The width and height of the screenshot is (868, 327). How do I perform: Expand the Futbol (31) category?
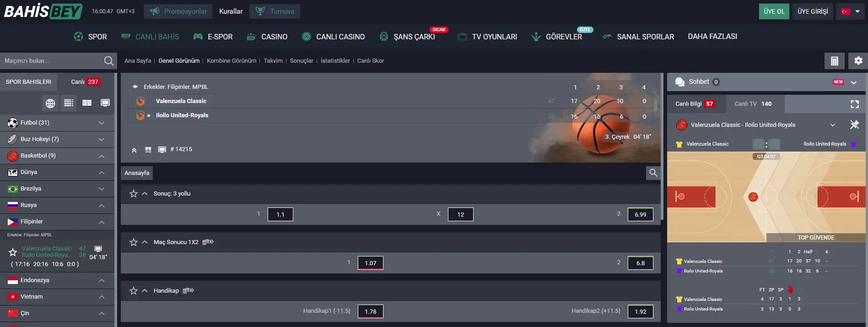tap(102, 123)
